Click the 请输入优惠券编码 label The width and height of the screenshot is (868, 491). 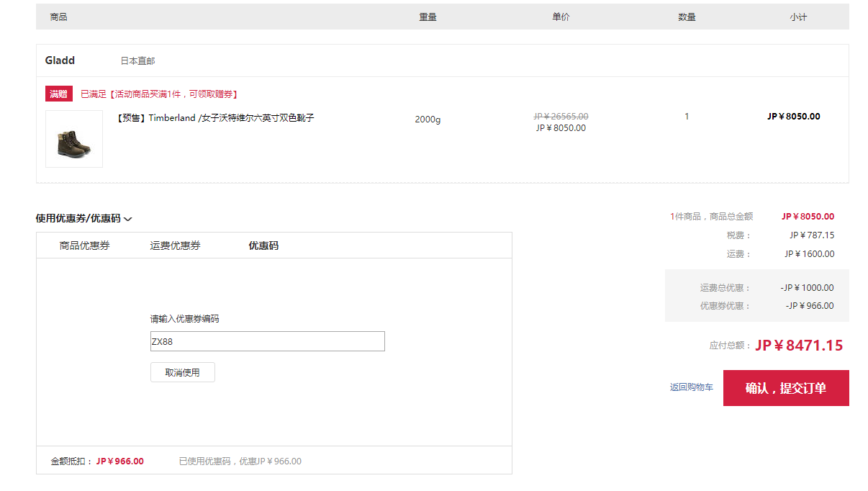(x=184, y=319)
